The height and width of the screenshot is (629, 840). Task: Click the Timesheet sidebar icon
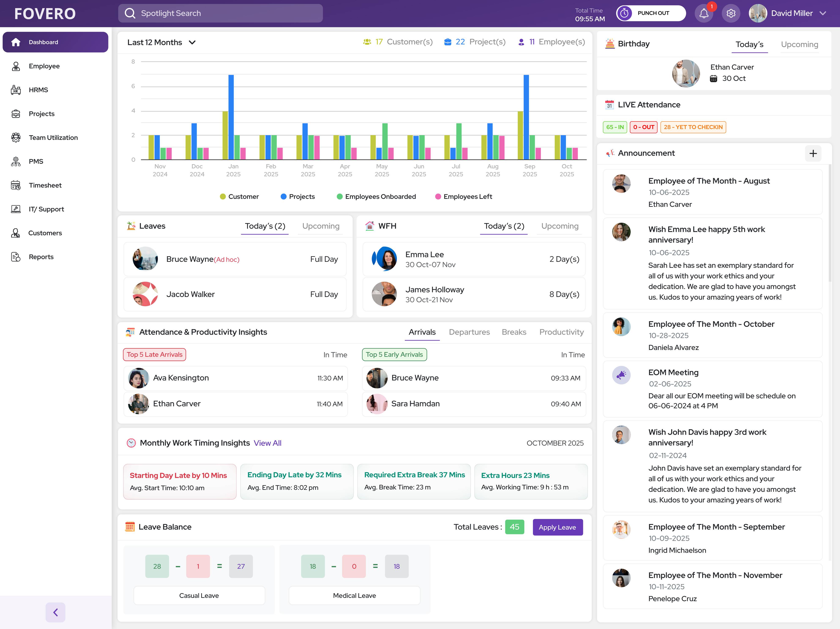click(x=16, y=185)
